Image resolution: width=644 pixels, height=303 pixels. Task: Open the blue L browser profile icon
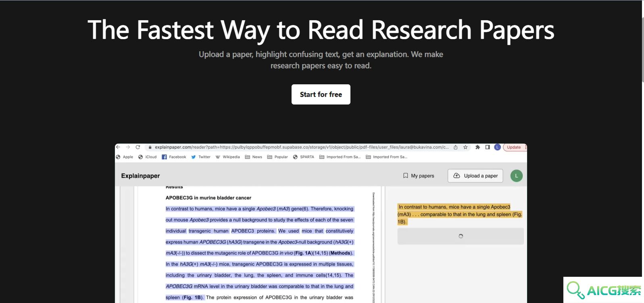(498, 147)
